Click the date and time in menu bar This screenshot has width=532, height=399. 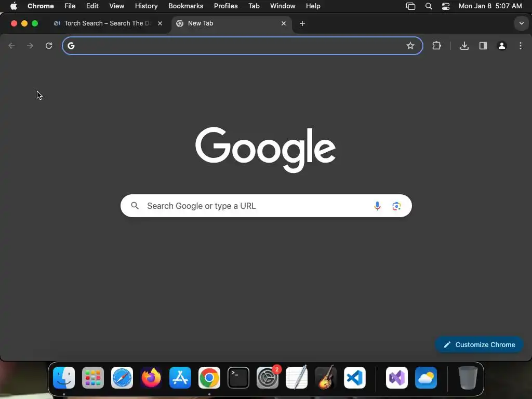click(490, 6)
